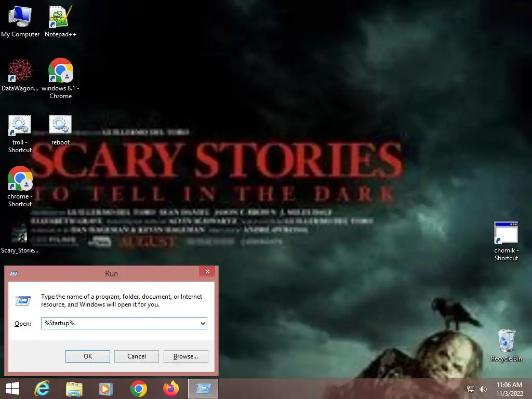Image resolution: width=532 pixels, height=399 pixels.
Task: Open the Windows Start button
Action: 12,389
